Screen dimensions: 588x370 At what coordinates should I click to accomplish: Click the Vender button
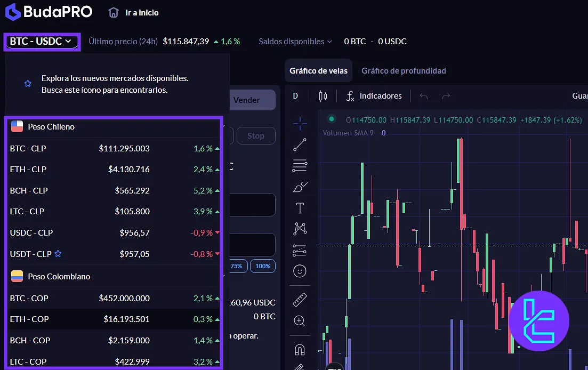click(x=247, y=100)
